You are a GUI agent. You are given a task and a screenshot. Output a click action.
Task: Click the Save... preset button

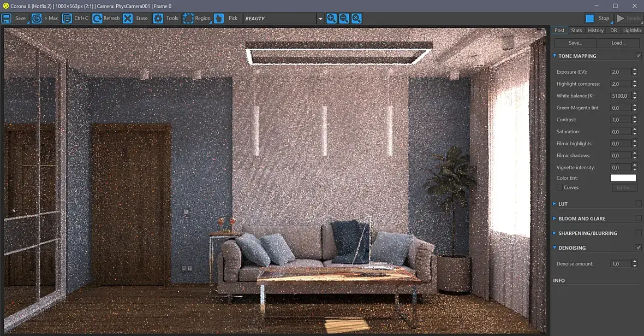pyautogui.click(x=575, y=43)
